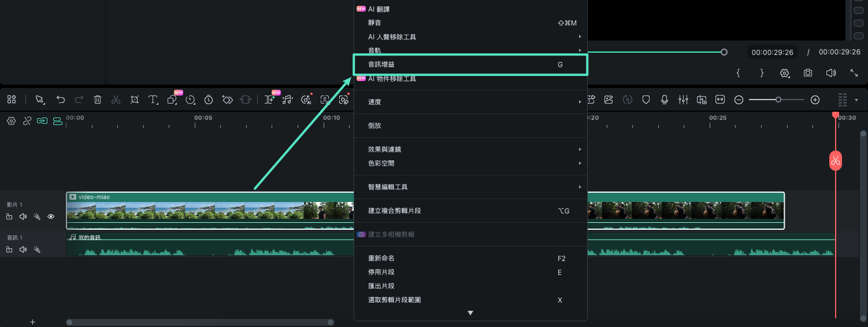
Task: Click the marker shield icon
Action: pyautogui.click(x=646, y=100)
